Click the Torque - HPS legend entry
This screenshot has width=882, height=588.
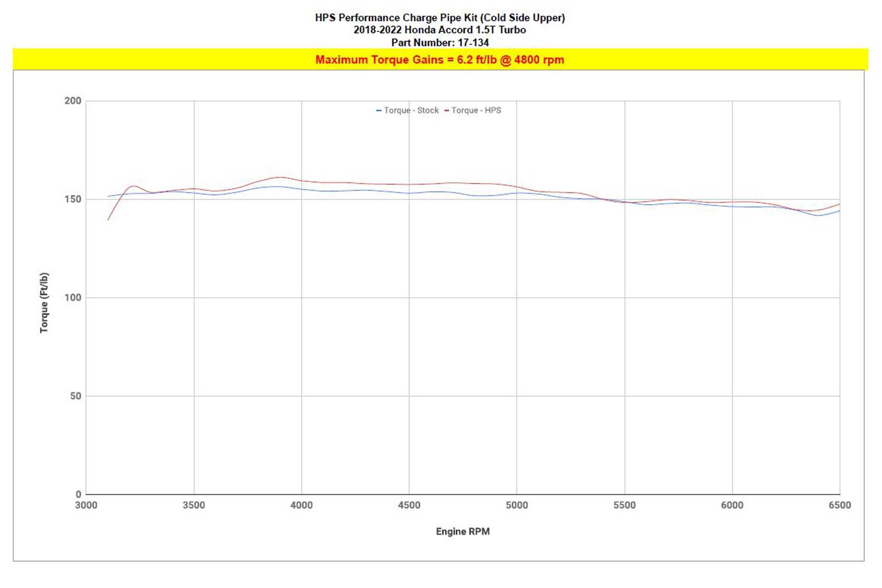pyautogui.click(x=476, y=111)
